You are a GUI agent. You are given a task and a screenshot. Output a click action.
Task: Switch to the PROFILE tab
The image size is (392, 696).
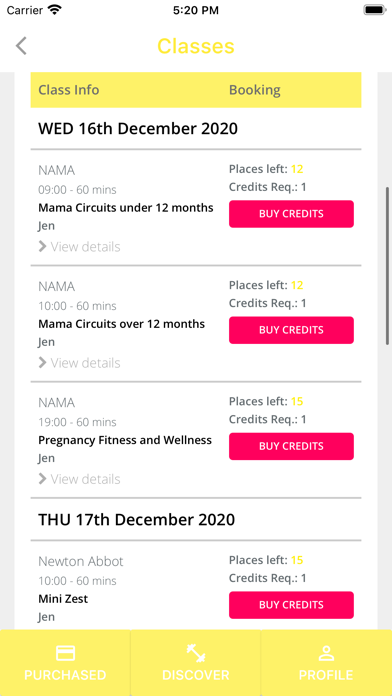tap(326, 663)
